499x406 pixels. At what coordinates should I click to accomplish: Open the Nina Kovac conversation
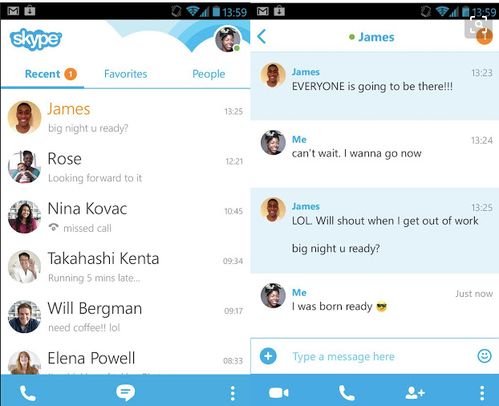(125, 217)
